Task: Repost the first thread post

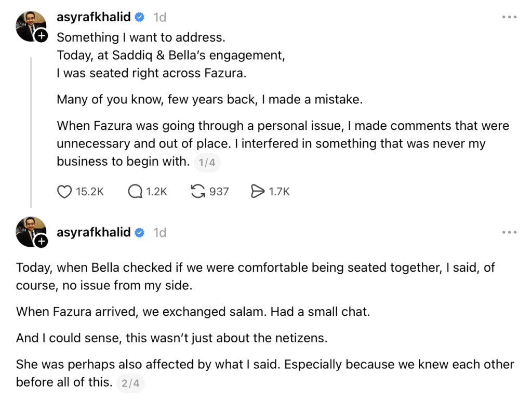Action: point(198,192)
